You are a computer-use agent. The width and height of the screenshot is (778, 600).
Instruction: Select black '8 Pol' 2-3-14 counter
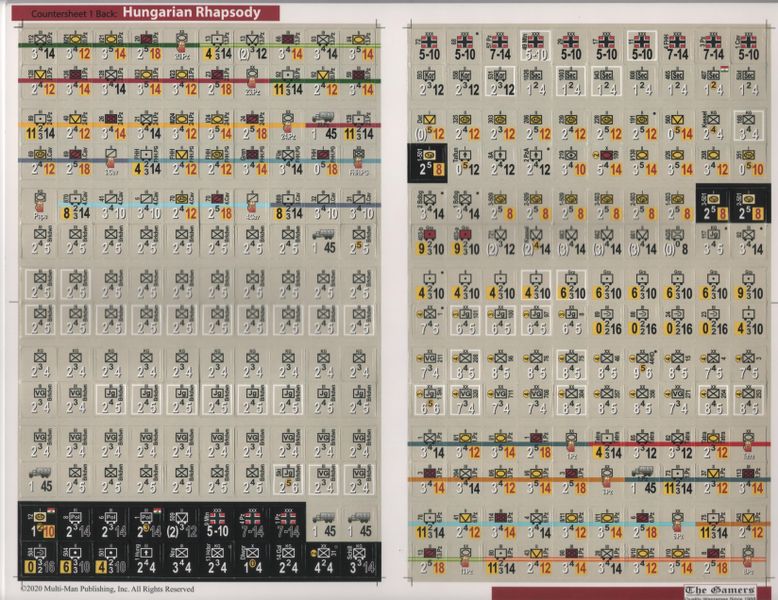coord(76,523)
